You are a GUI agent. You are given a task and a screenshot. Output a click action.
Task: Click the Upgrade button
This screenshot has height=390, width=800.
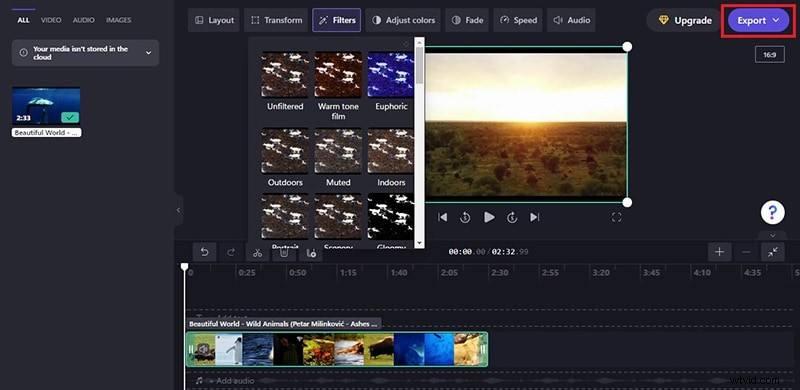point(685,21)
